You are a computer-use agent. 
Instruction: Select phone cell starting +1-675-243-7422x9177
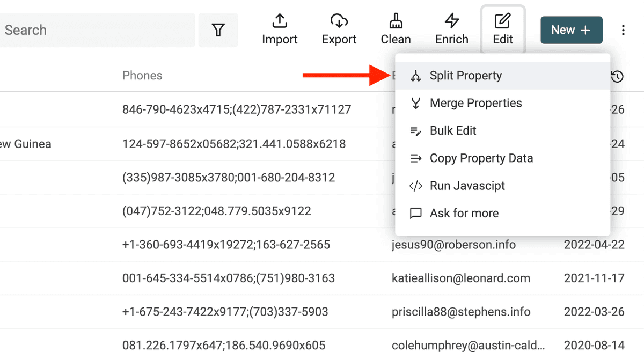pyautogui.click(x=225, y=312)
